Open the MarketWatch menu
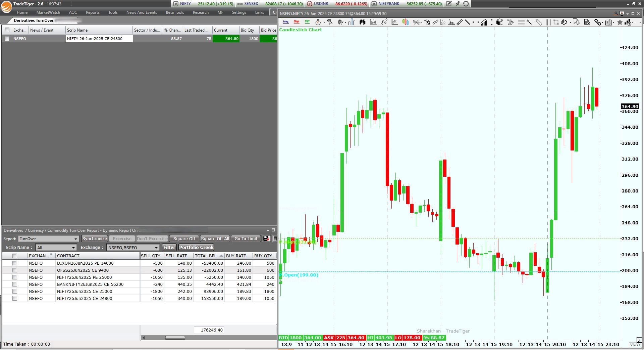This screenshot has width=644, height=350. click(x=48, y=12)
